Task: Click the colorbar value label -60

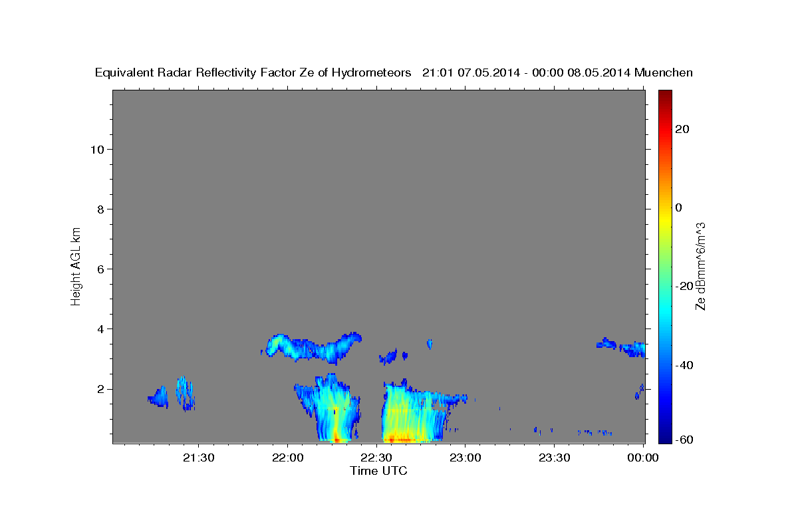Action: click(x=684, y=440)
